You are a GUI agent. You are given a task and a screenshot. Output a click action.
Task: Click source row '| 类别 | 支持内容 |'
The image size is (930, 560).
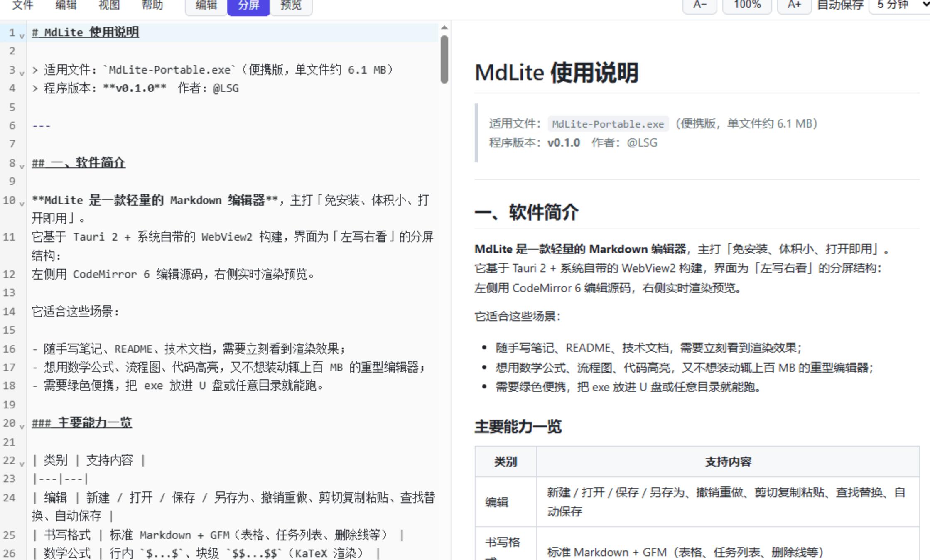[x=88, y=460]
